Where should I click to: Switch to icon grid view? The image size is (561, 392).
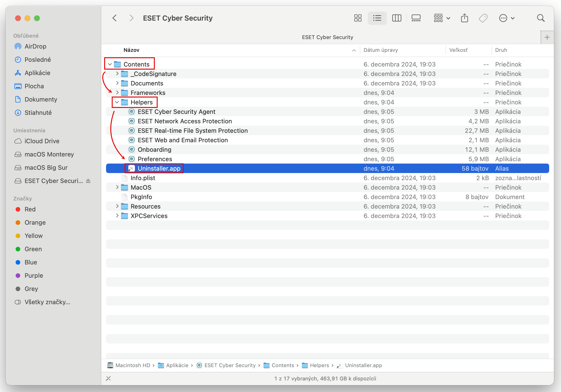point(358,18)
